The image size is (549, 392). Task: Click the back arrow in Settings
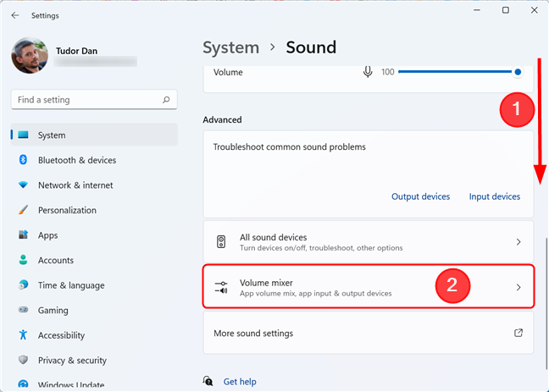(14, 15)
